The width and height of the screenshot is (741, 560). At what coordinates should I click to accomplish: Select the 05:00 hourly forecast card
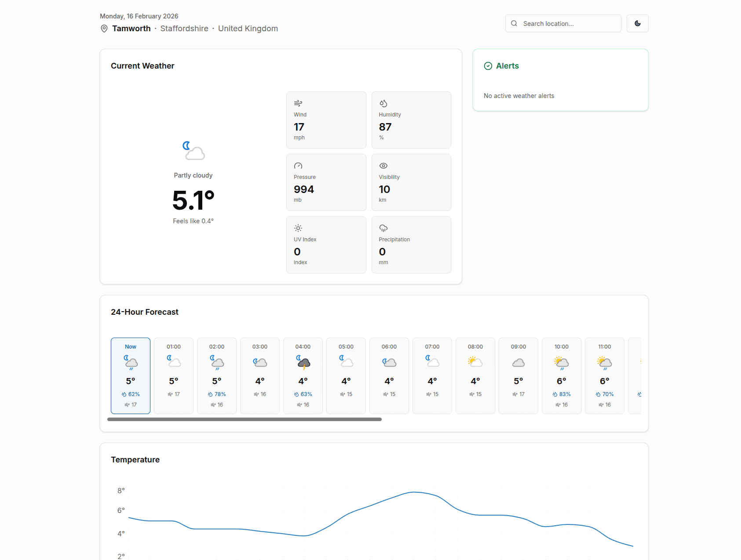(x=346, y=376)
